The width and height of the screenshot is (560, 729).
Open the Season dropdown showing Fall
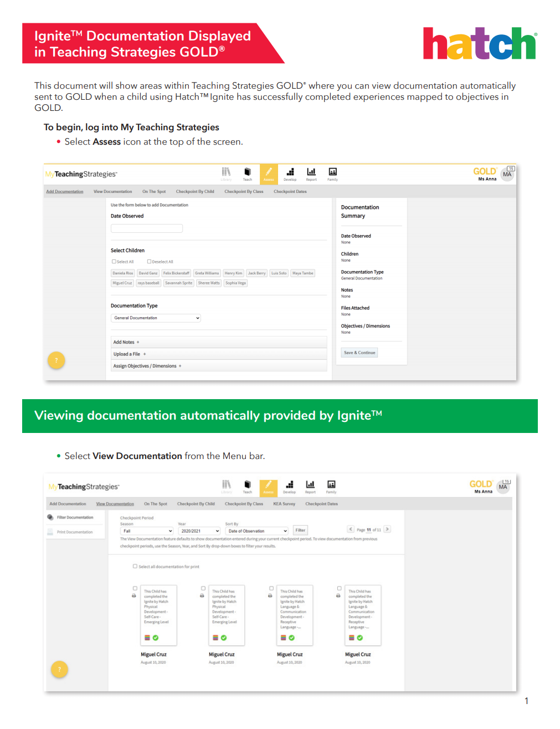147,531
